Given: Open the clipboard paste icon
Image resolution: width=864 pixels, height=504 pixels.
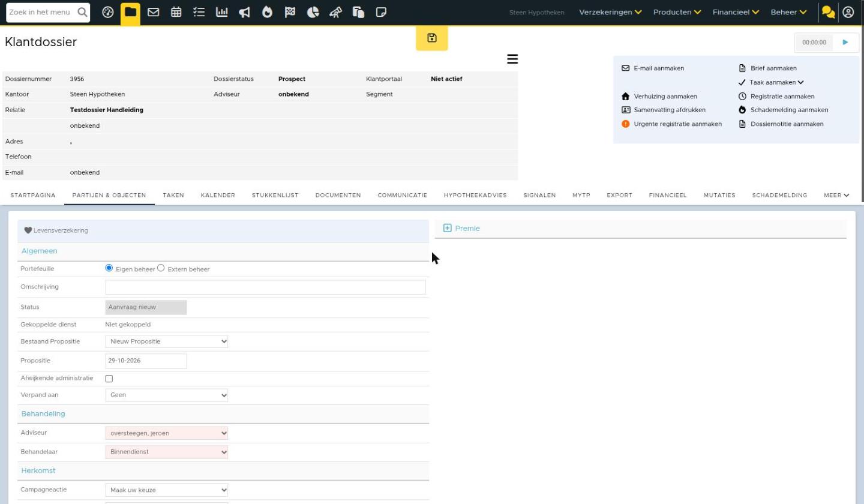Looking at the screenshot, I should [359, 12].
